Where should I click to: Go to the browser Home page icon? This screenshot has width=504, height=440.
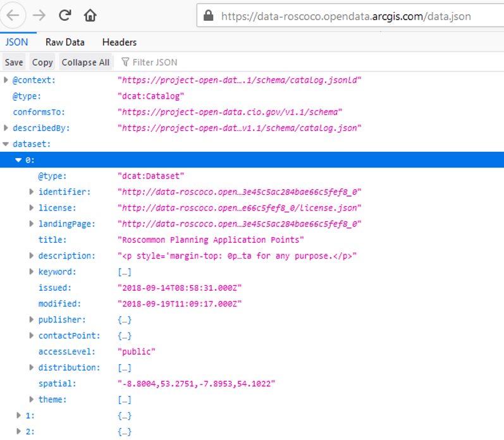[x=90, y=15]
